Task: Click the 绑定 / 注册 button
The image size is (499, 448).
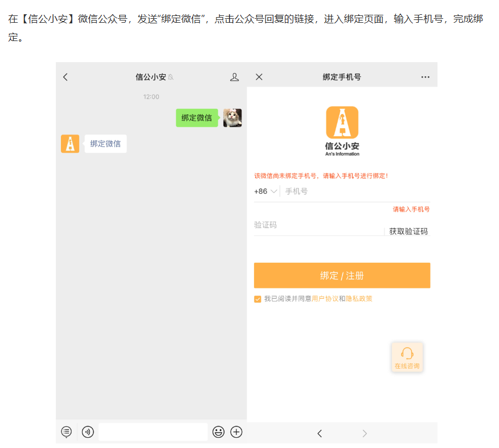Action: 342,275
